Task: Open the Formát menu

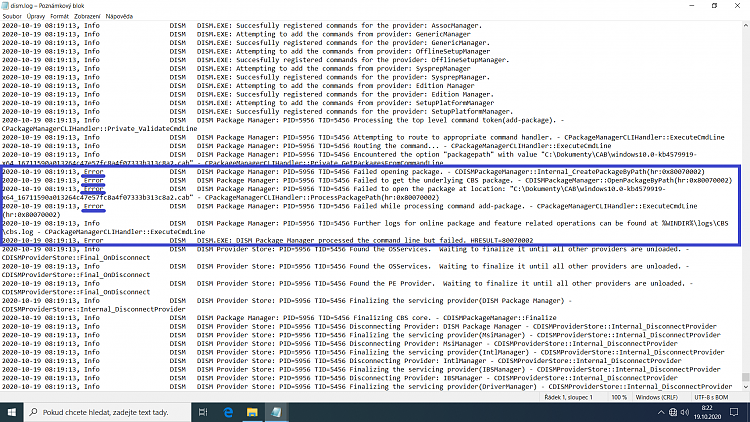Action: pyautogui.click(x=59, y=16)
